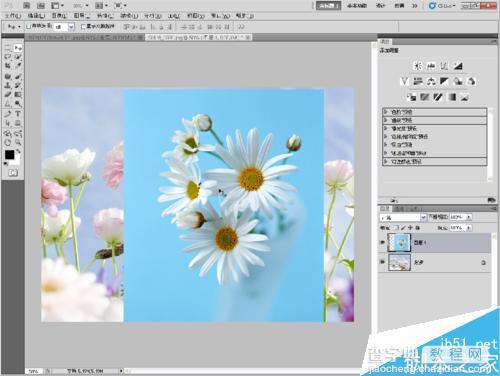Select the 图层 1 layer thumbnail
The height and width of the screenshot is (376, 500).
[399, 242]
